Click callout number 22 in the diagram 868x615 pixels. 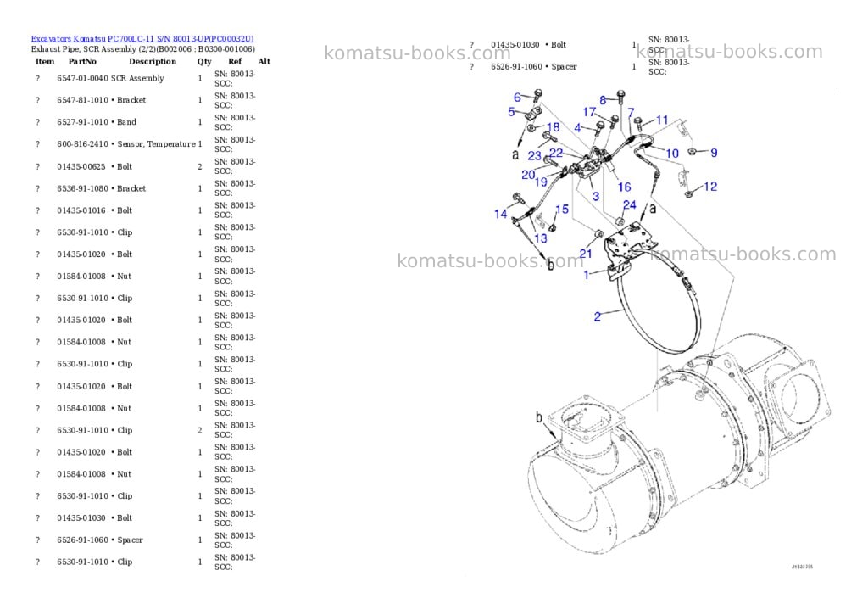click(x=556, y=153)
